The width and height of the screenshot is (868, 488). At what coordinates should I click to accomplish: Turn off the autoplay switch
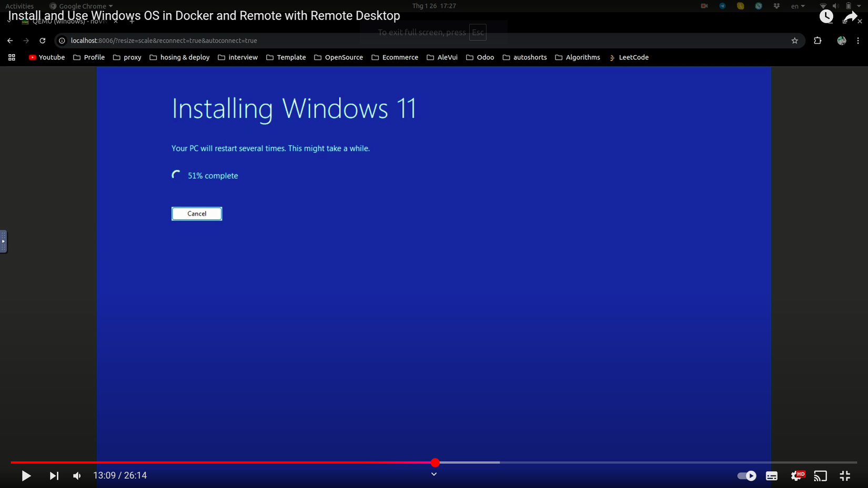tap(746, 475)
